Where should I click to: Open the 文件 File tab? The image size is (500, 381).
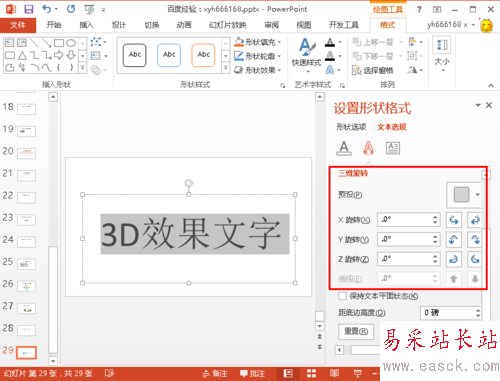pos(18,25)
